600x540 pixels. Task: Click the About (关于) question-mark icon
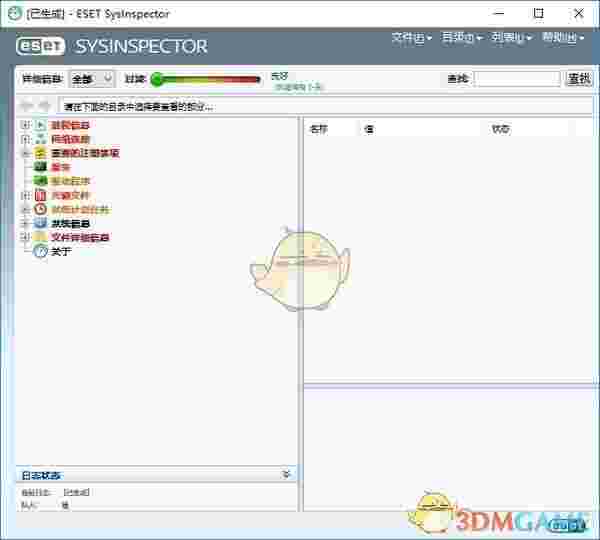click(40, 251)
